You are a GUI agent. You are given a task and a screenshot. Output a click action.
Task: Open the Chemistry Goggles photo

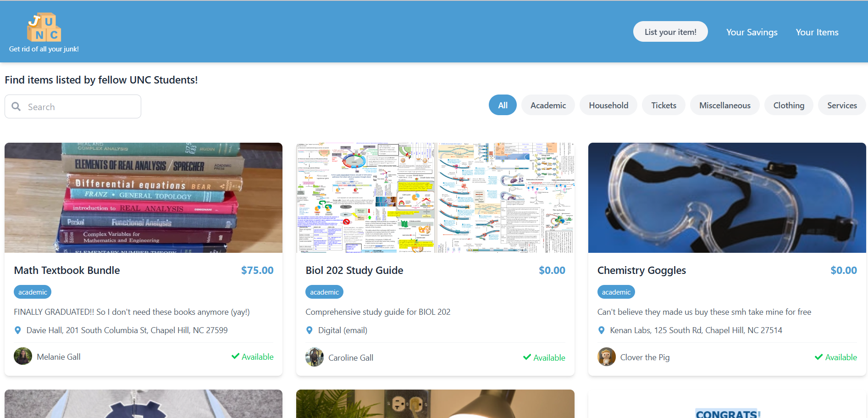tap(727, 198)
